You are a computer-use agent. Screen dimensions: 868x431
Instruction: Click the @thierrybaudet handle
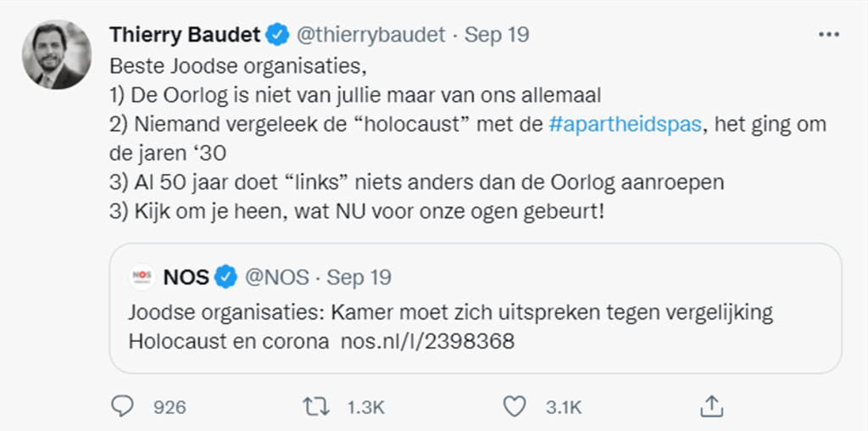tap(371, 35)
